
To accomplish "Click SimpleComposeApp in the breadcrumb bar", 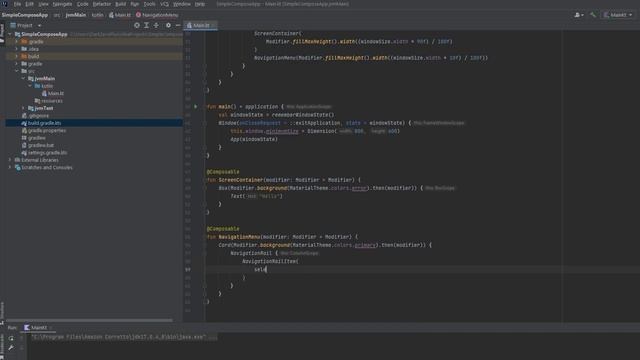I will coord(24,15).
